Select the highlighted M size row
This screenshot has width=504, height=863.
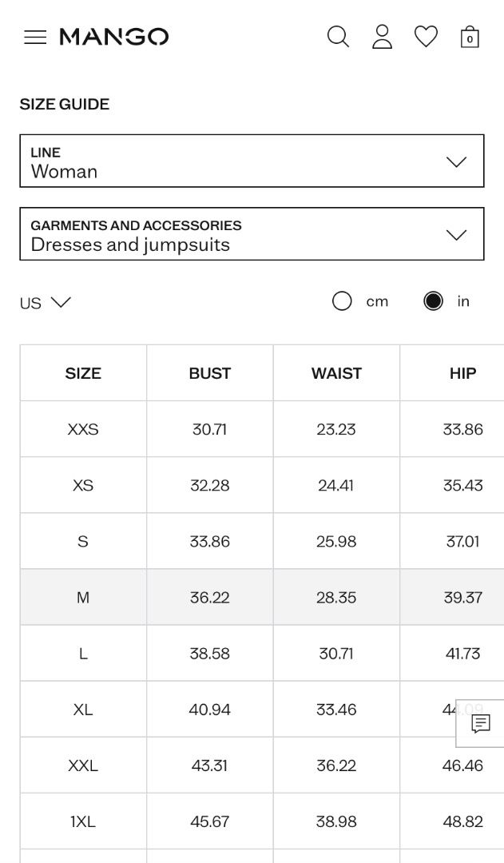[x=262, y=597]
